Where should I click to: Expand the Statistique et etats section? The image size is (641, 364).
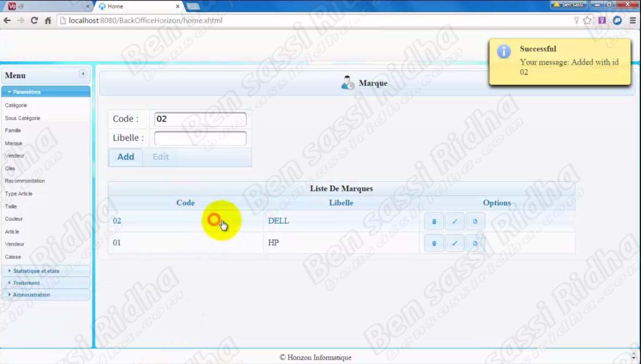click(36, 271)
